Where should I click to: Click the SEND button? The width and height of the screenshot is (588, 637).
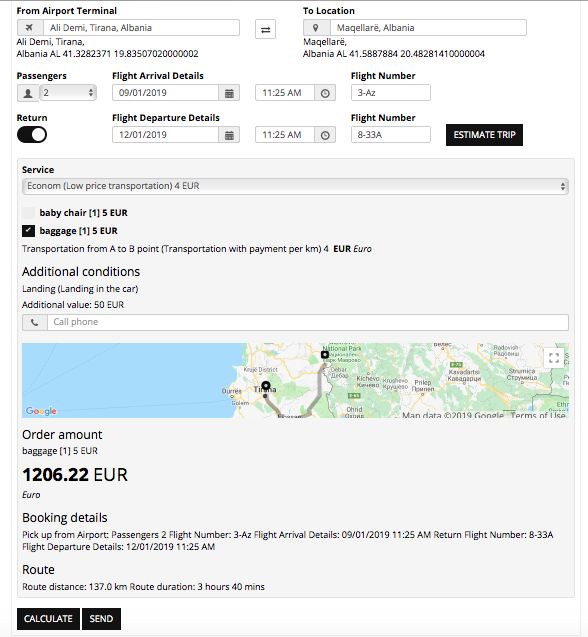pos(101,619)
